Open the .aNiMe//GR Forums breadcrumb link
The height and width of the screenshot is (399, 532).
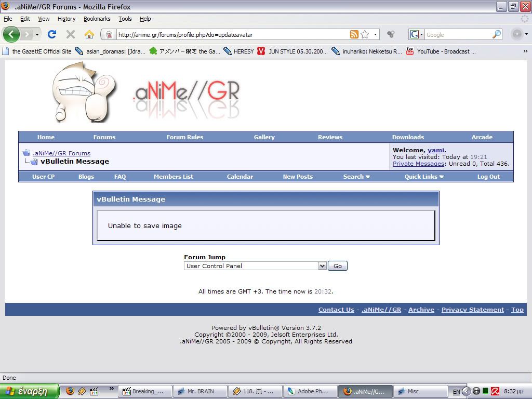61,153
